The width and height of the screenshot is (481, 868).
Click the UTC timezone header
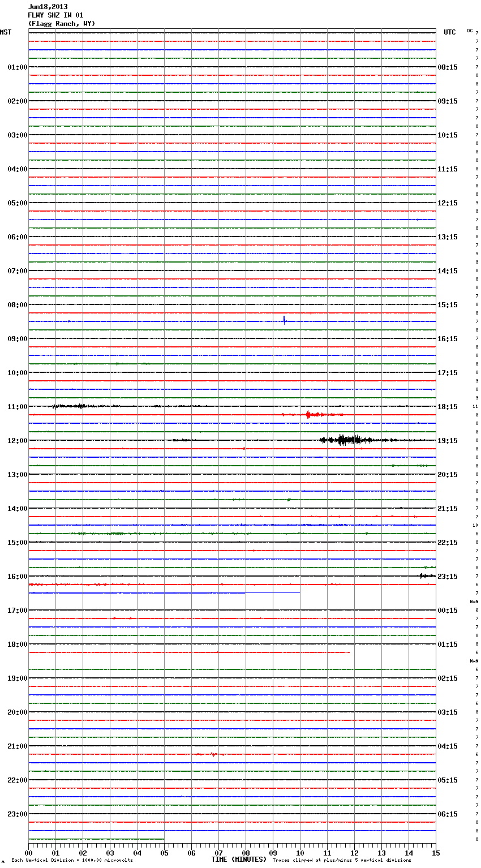click(x=450, y=32)
